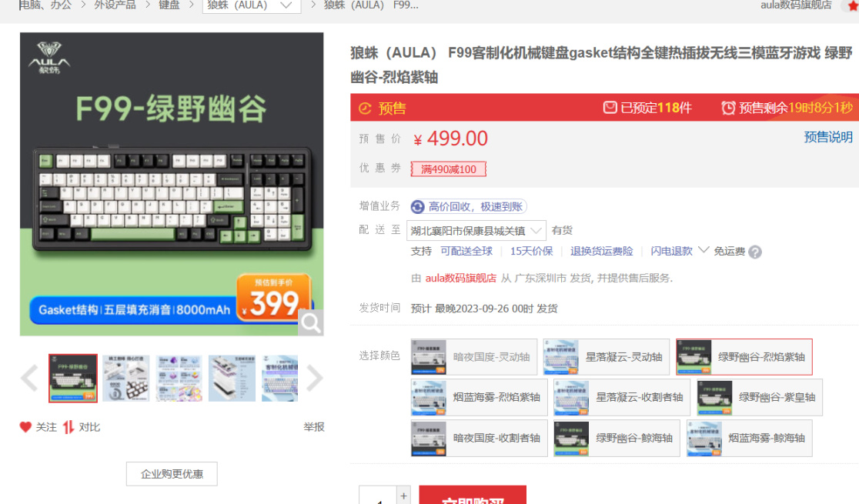The width and height of the screenshot is (859, 504).
Task: Click 预计 最晚2023-09-26 00时 发货 text
Action: pos(484,309)
